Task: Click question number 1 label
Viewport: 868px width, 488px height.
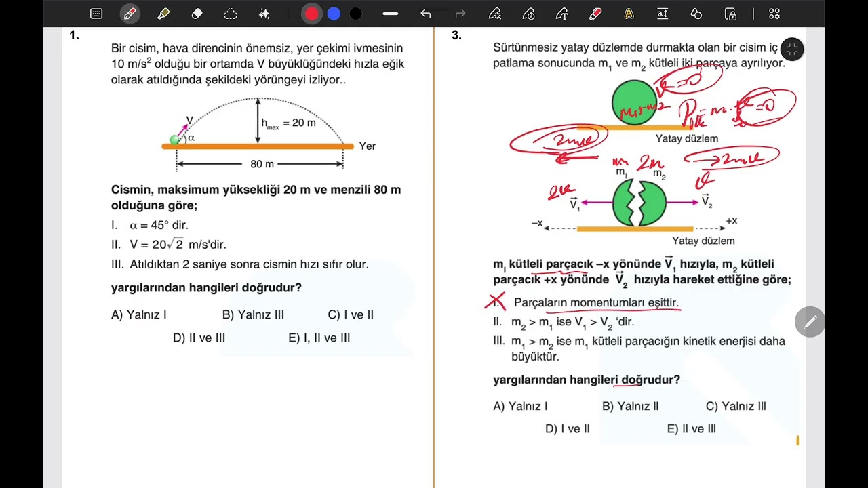Action: pos(74,35)
